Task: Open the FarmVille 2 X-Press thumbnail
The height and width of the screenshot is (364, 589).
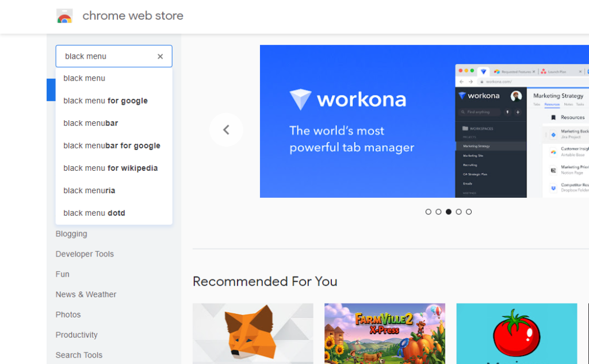Action: pyautogui.click(x=384, y=334)
